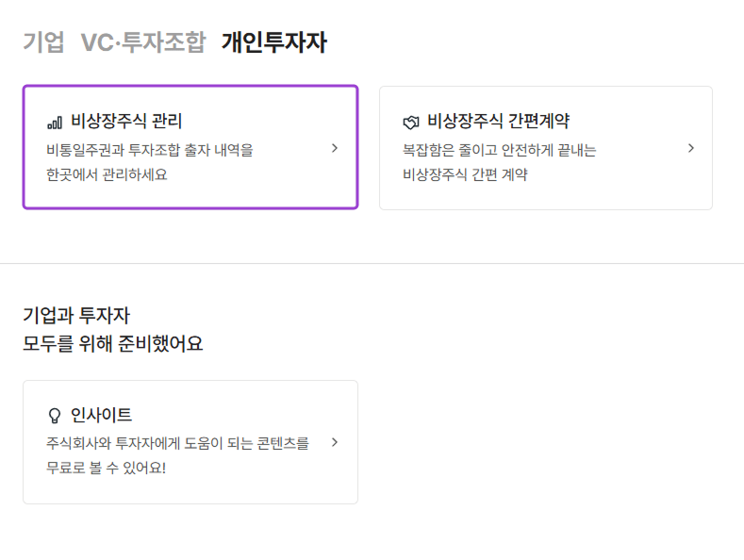Viewport: 744px width, 560px height.
Task: Switch to the 기업 tab
Action: (43, 42)
